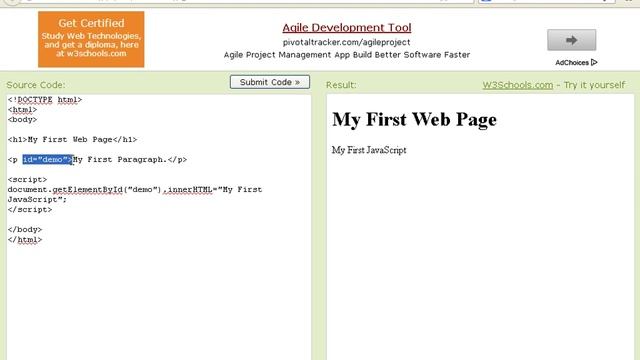Image resolution: width=640 pixels, height=360 pixels.
Task: Click the 'JavaScript";' continuation line in editor
Action: click(37, 200)
